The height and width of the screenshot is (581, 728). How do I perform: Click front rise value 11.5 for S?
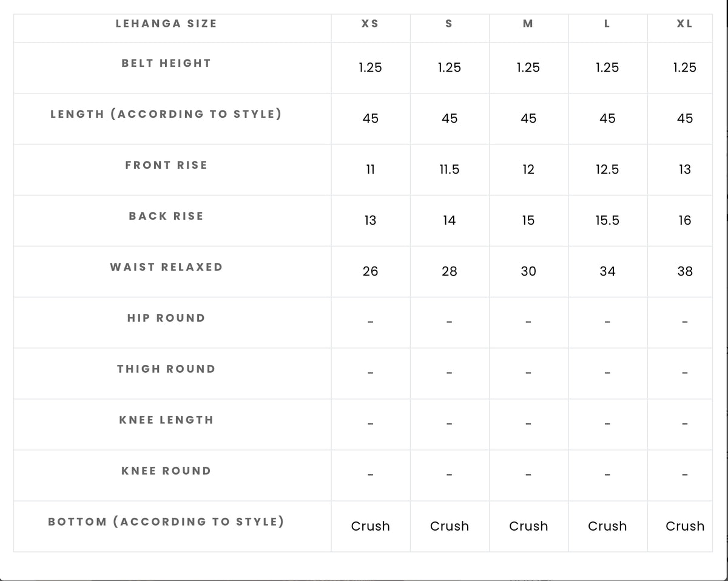450,169
